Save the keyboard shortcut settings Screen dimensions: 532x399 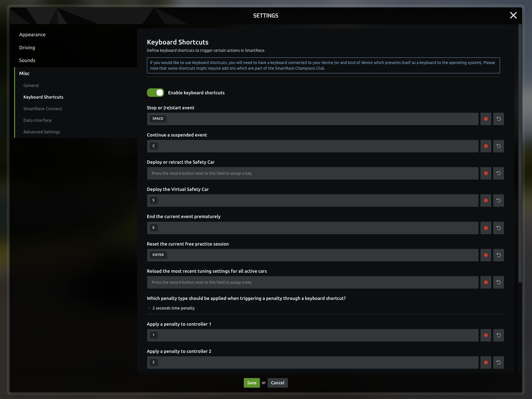[251, 383]
